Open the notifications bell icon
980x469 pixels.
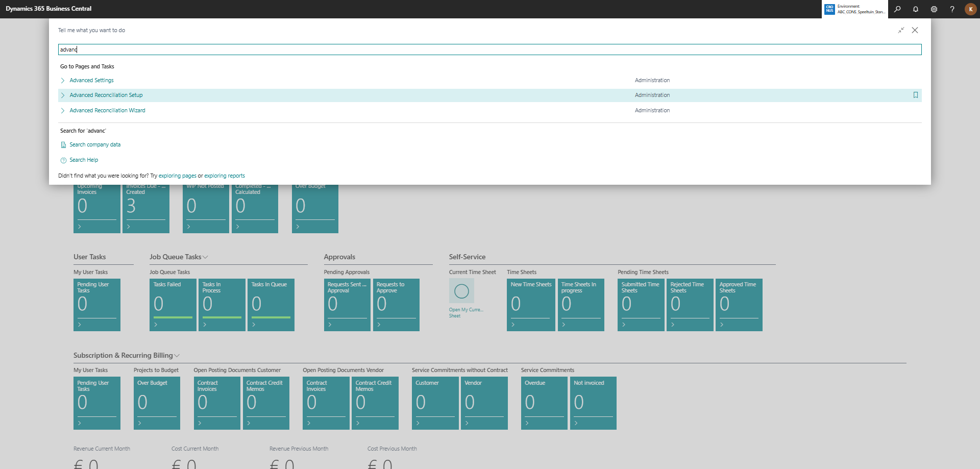pyautogui.click(x=916, y=9)
